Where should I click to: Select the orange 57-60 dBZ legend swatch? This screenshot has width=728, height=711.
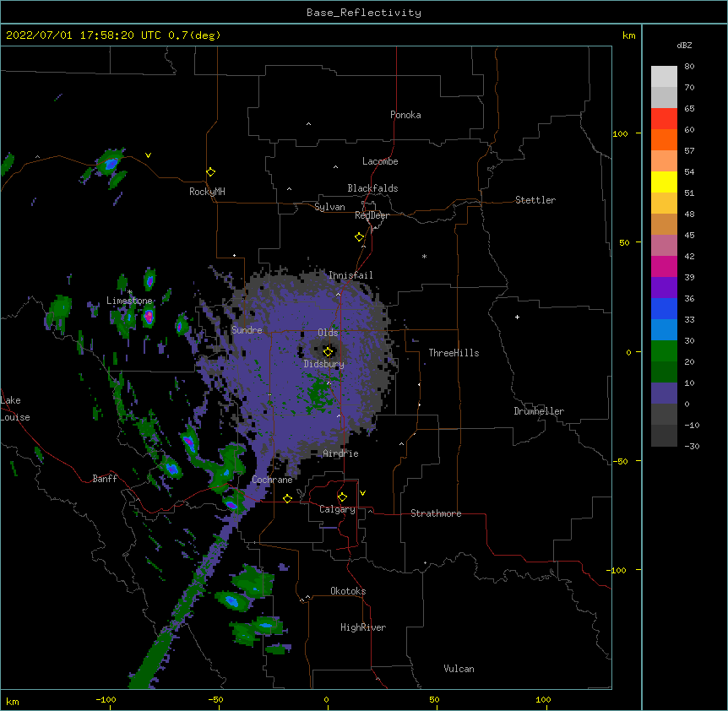pyautogui.click(x=664, y=139)
